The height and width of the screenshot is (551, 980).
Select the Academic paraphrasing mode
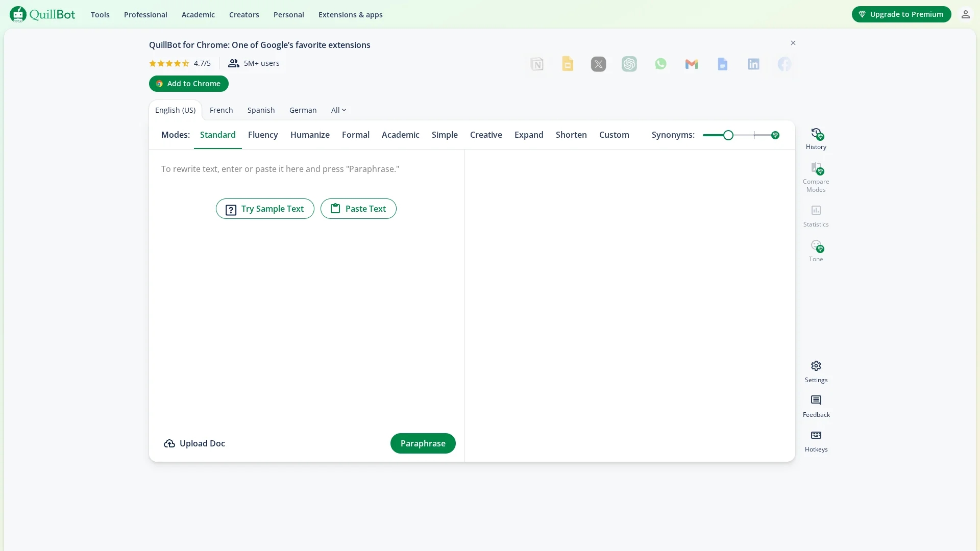coord(400,135)
